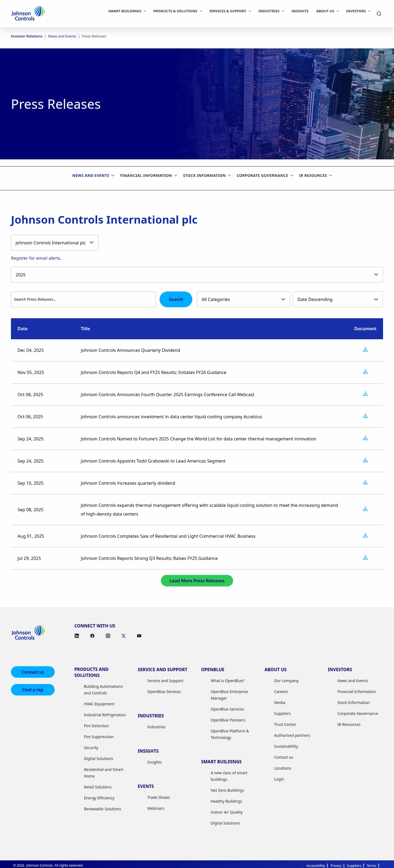Download the Strong Q3 Results document
This screenshot has width=394, height=868.
(x=365, y=558)
